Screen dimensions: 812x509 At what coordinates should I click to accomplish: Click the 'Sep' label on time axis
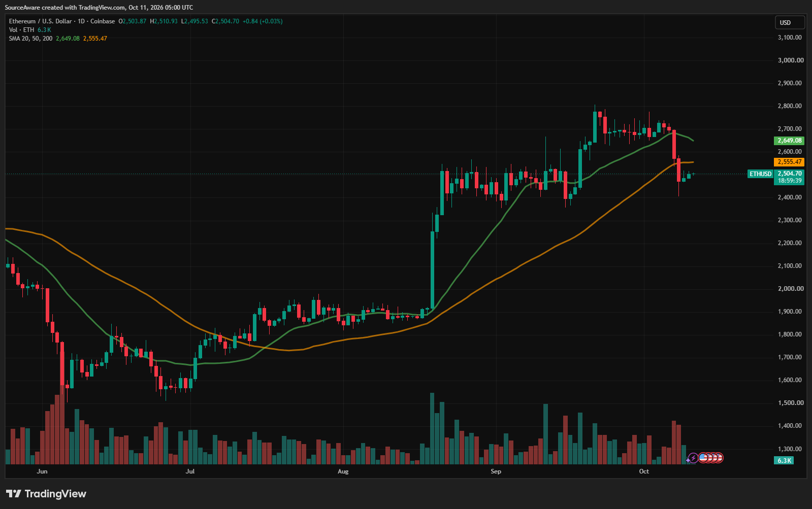(x=496, y=471)
